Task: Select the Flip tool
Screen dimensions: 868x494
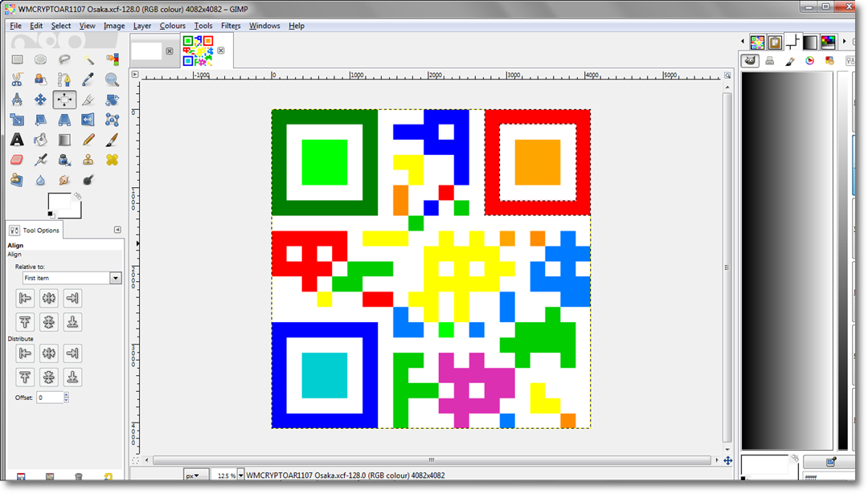Action: coord(88,120)
